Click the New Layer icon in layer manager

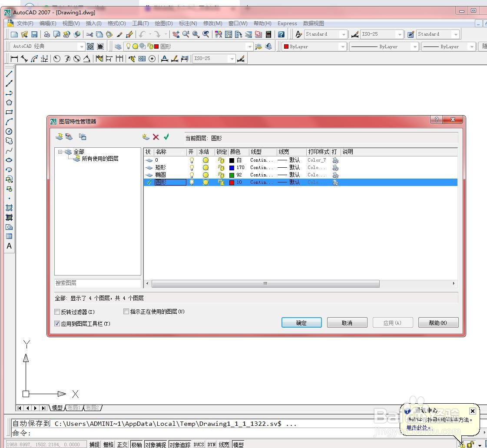pyautogui.click(x=146, y=137)
